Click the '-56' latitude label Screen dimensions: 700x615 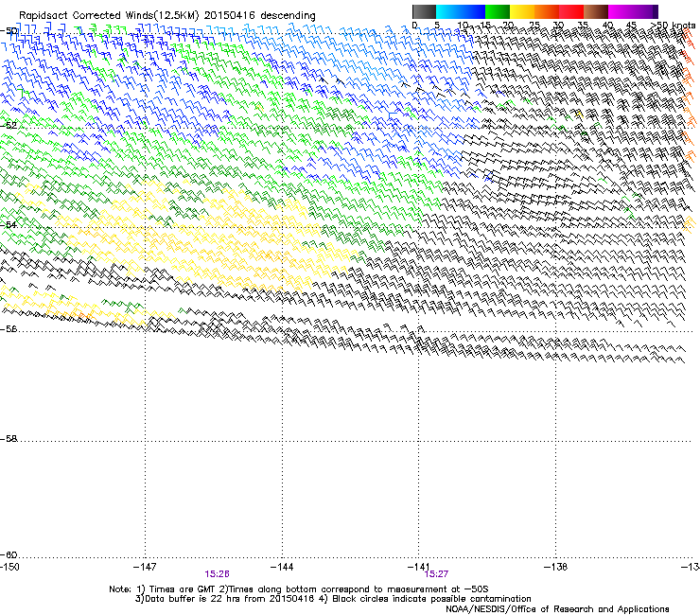pyautogui.click(x=9, y=329)
